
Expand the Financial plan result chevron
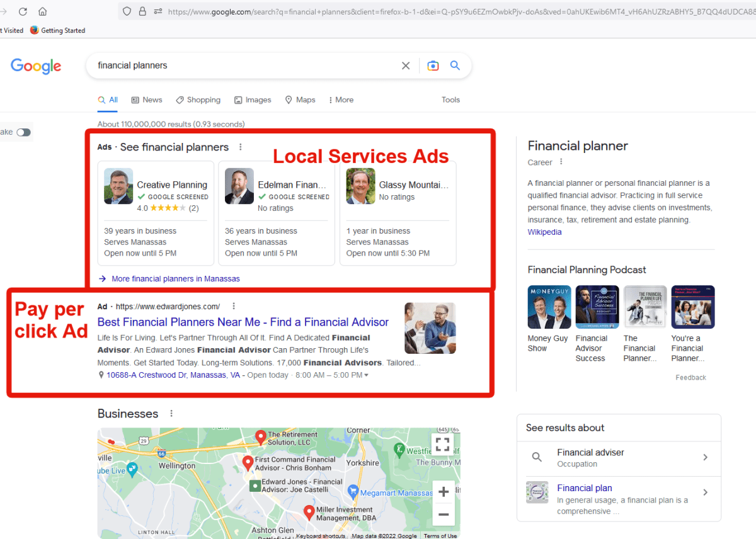[705, 492]
